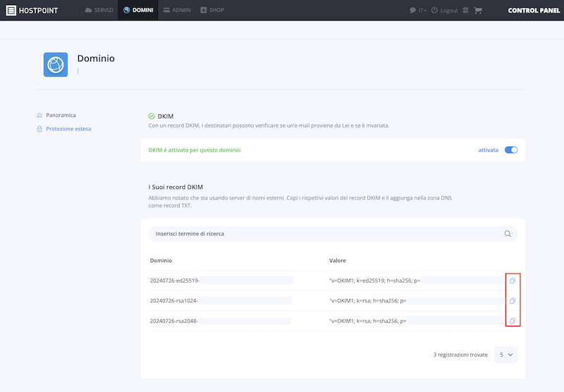
Task: Click the 'attivata' label
Action: [x=488, y=150]
